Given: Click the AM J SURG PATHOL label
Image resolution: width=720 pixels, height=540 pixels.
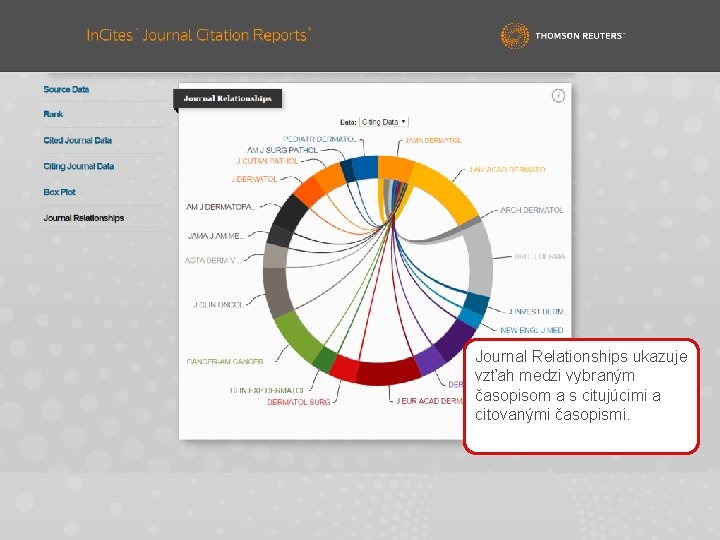Looking at the screenshot, I should 282,150.
